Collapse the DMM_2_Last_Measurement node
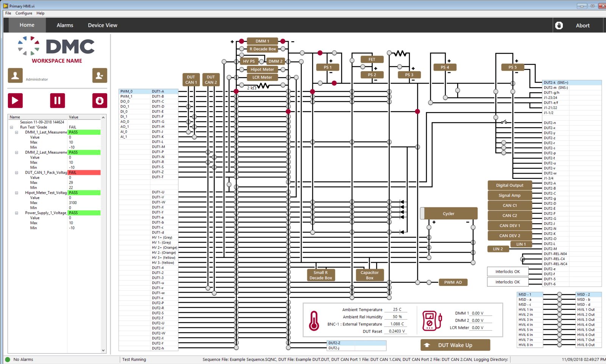Image resolution: width=606 pixels, height=364 pixels. (16, 152)
